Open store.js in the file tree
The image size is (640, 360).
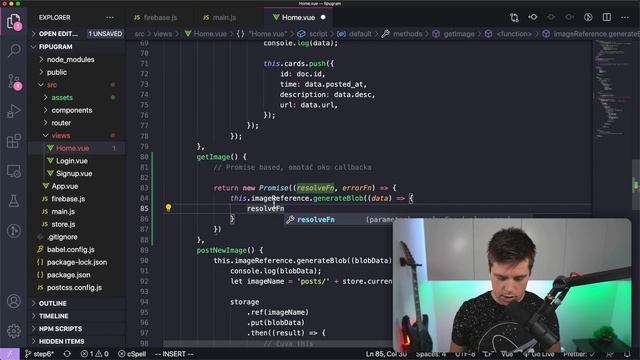click(63, 224)
